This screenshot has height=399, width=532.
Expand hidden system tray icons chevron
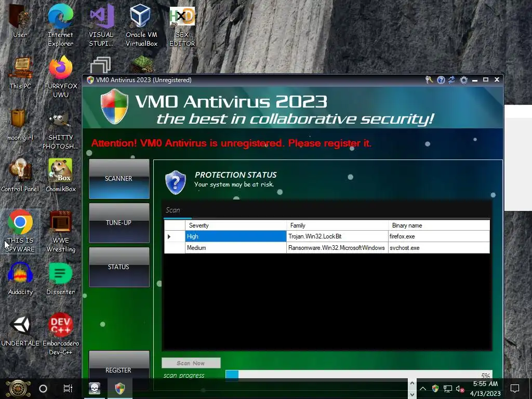(423, 389)
